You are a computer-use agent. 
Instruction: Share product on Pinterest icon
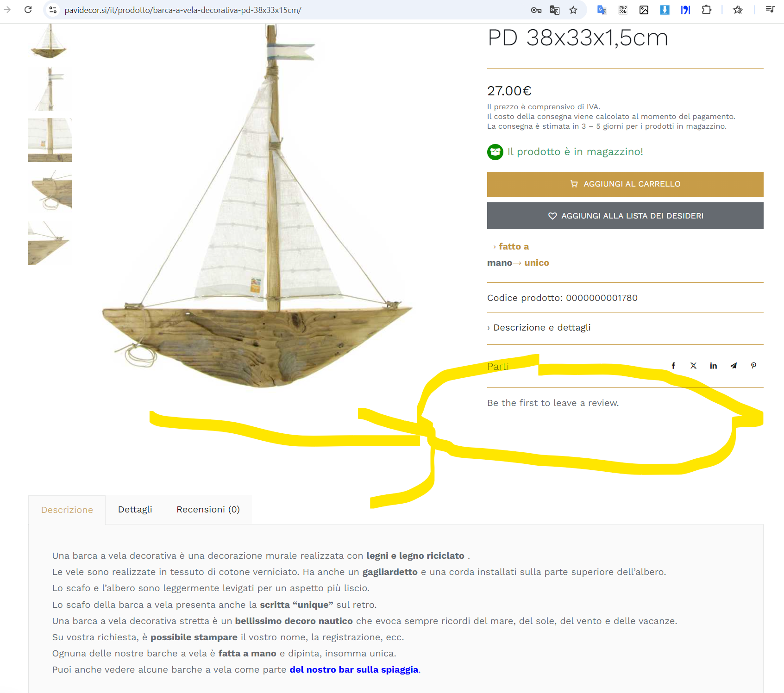coord(753,366)
